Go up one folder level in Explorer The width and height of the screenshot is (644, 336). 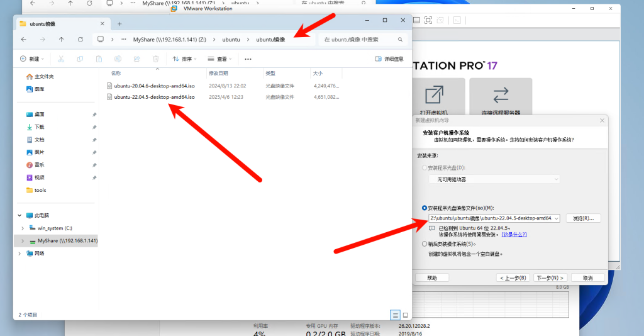click(61, 40)
